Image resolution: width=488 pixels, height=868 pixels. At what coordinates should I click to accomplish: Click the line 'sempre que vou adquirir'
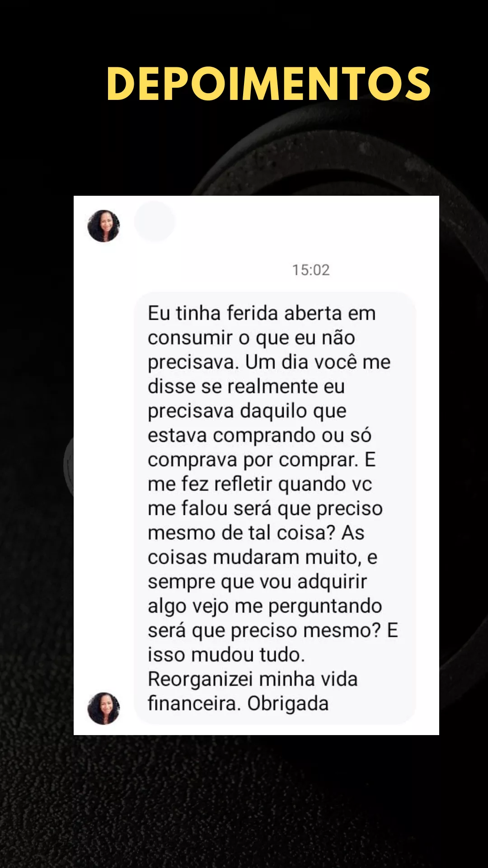257,582
